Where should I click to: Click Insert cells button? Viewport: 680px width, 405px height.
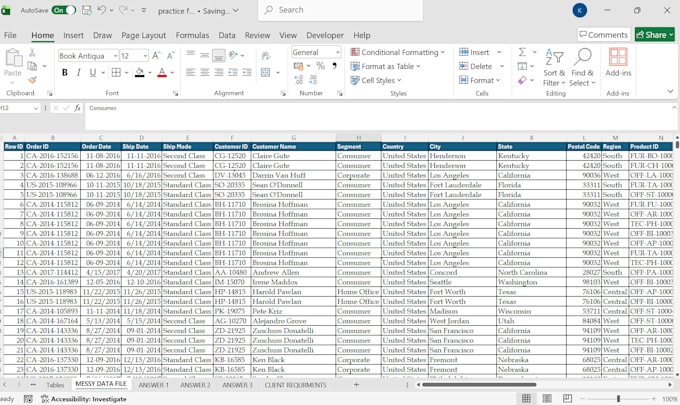(474, 52)
